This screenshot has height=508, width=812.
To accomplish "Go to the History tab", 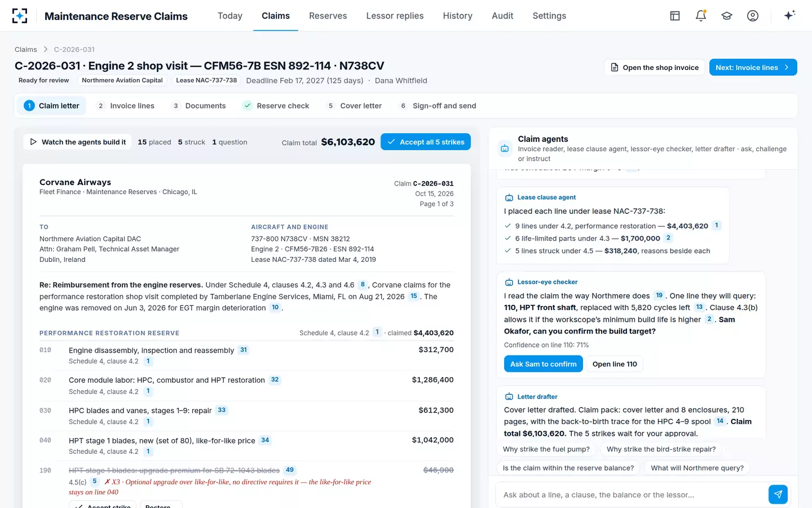I will [x=457, y=16].
